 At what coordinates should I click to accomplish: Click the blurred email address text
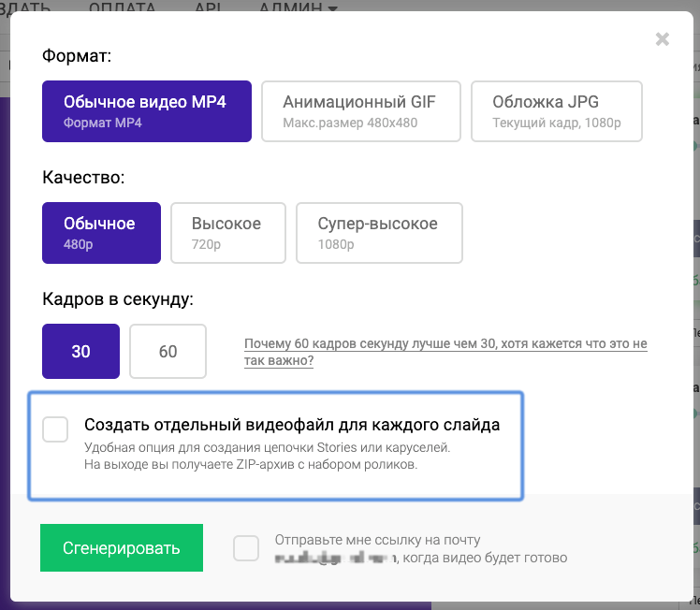point(334,559)
